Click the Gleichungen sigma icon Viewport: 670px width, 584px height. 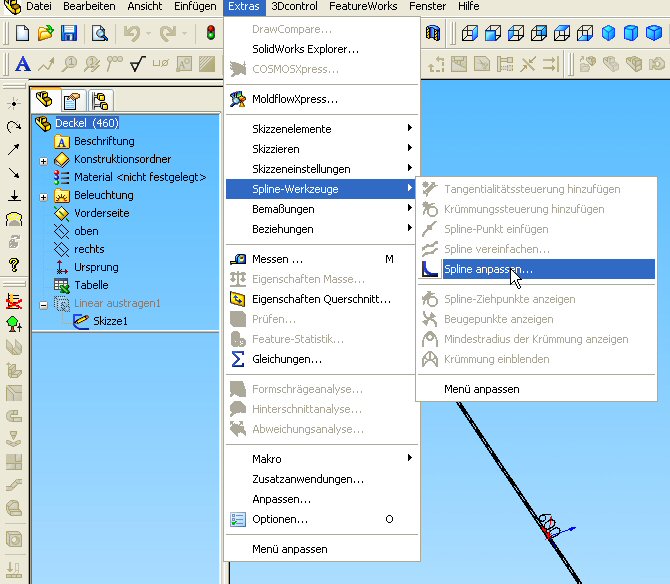[238, 359]
